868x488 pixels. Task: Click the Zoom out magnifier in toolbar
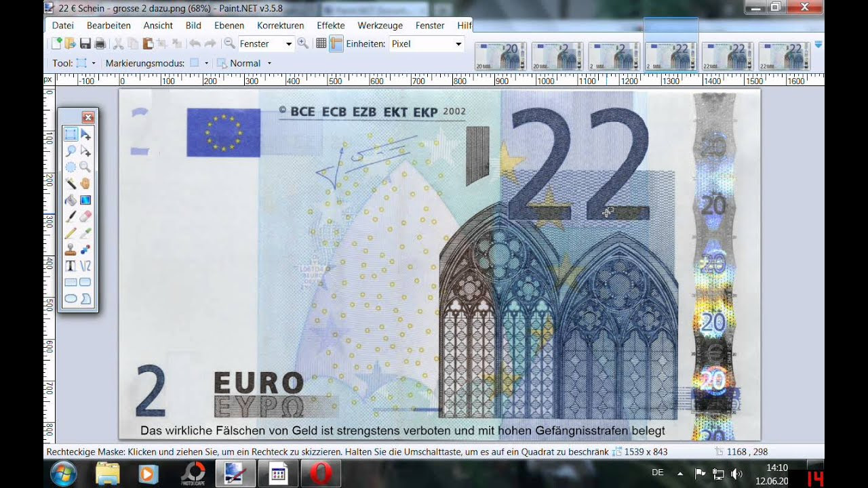point(229,43)
